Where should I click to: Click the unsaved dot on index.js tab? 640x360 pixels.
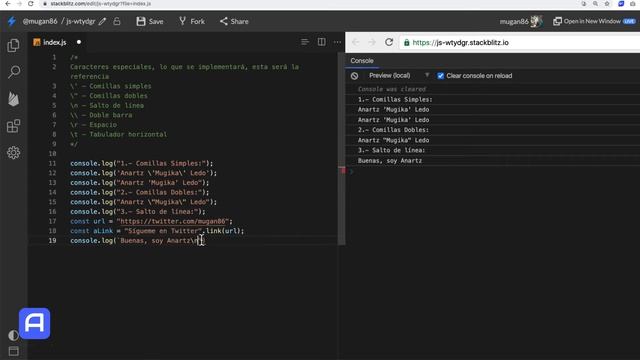tap(79, 42)
